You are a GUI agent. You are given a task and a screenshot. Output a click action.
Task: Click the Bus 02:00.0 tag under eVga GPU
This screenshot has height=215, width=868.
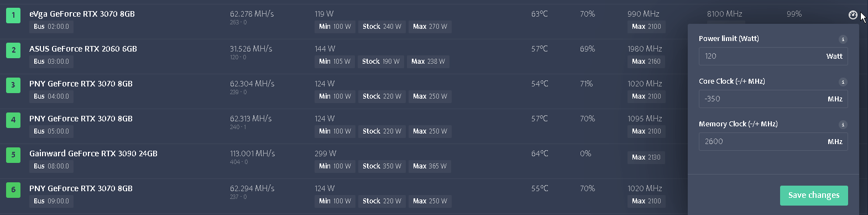51,27
